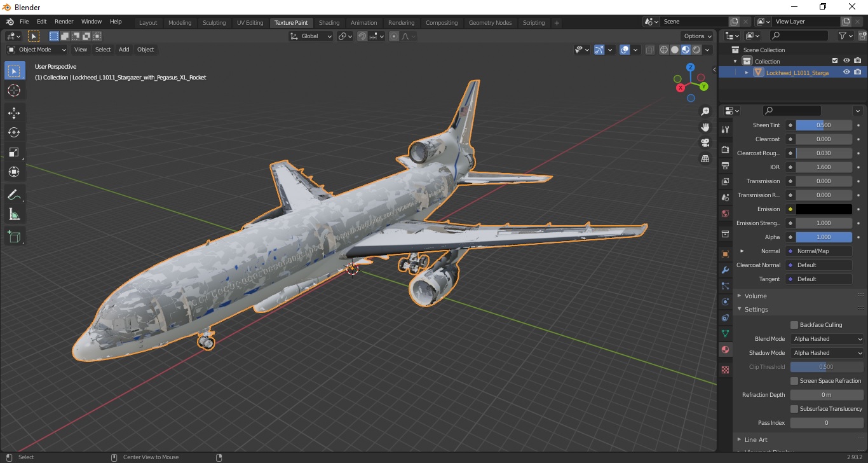Screen dimensions: 868x463
Task: Open the Texture properties checker tab
Action: coord(725,370)
